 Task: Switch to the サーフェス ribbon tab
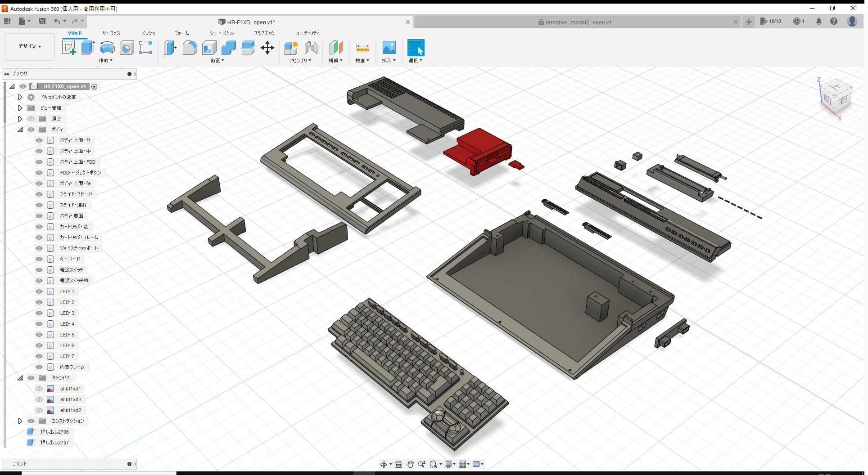pyautogui.click(x=111, y=33)
